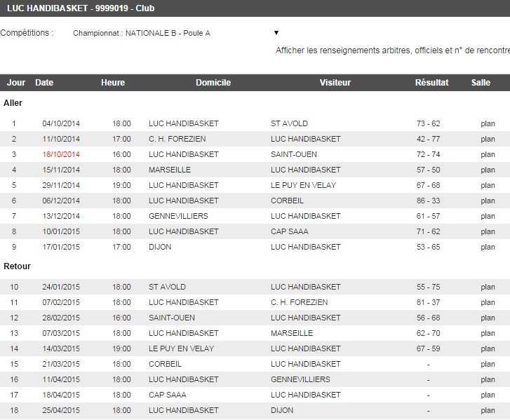Screen dimensions: 510x420
Task: Click visitor LE PUY EN VELAY in row 5
Action: click(304, 185)
